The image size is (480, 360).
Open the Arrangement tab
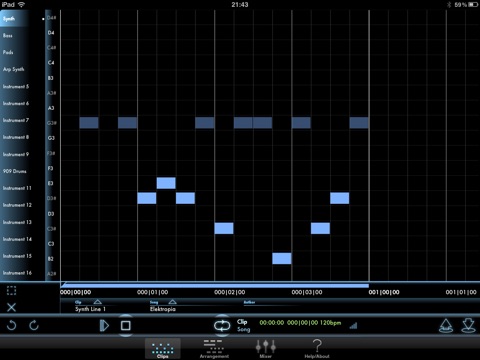[214, 349]
